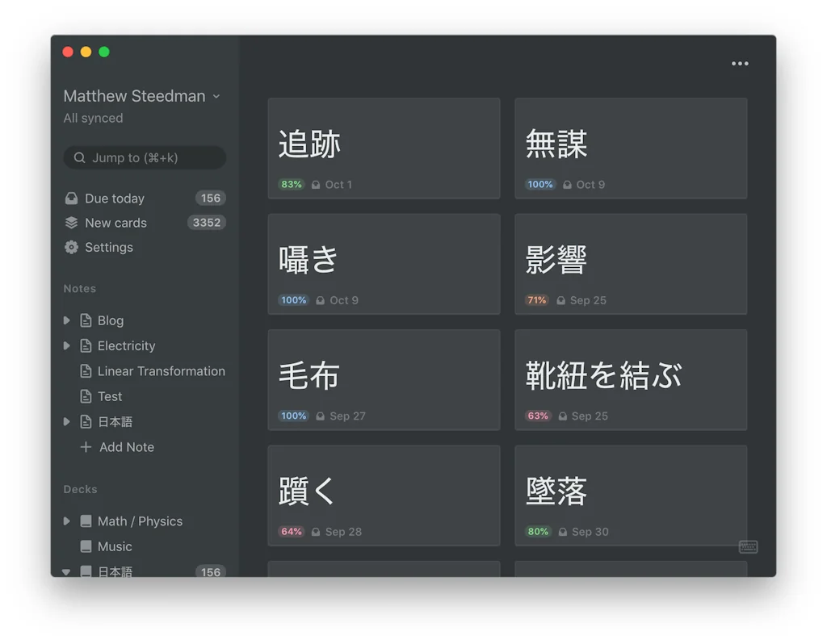Open the Settings gear icon
Viewport: 827px width, 644px height.
coord(71,248)
